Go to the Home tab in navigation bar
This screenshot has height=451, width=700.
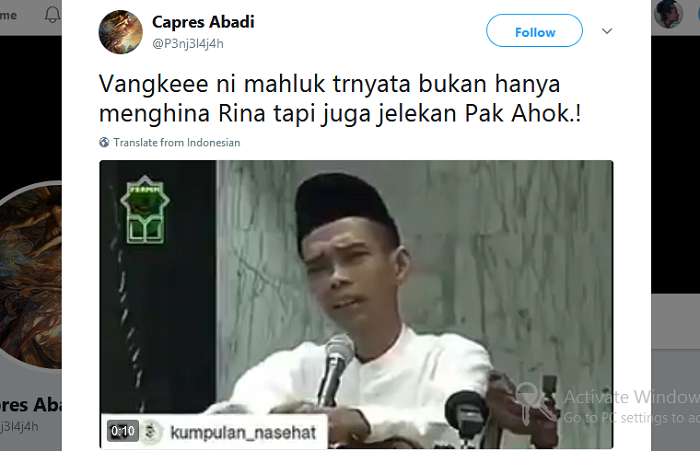(8, 15)
